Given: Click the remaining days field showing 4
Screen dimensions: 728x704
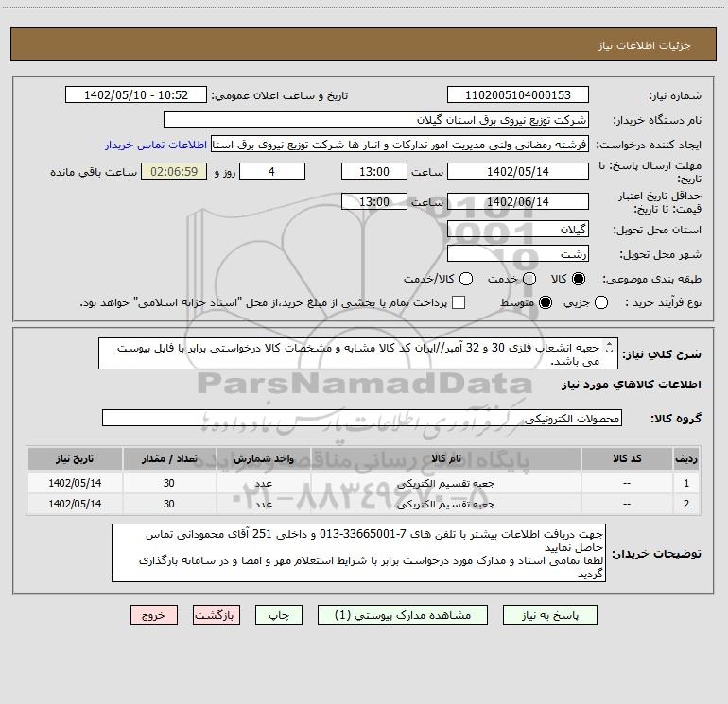Looking at the screenshot, I should click(x=272, y=171).
